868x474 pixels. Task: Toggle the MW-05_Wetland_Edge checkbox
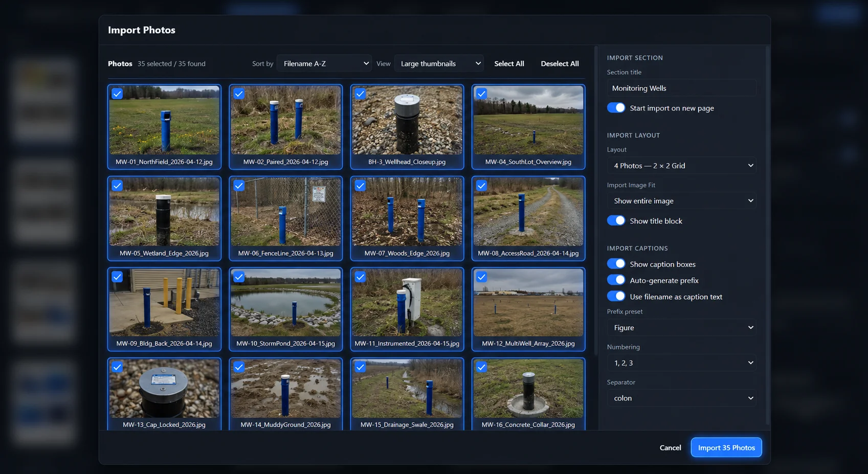(x=117, y=186)
